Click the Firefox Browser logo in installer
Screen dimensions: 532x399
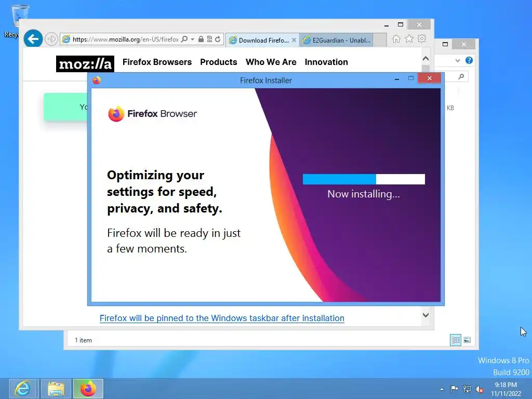pyautogui.click(x=152, y=114)
